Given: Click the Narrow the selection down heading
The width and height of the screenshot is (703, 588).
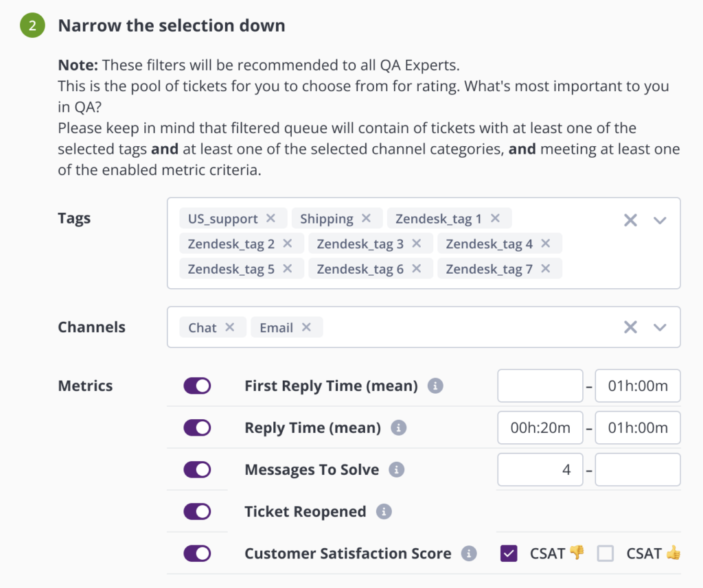Looking at the screenshot, I should point(171,25).
